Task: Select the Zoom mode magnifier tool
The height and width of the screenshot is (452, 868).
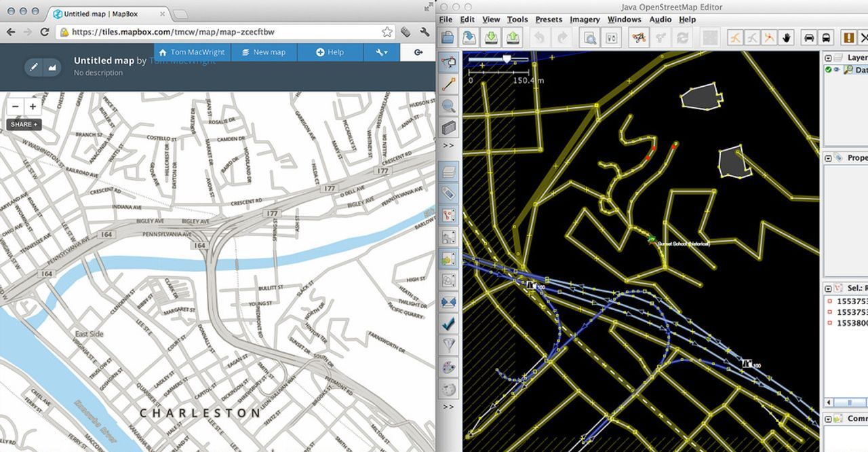Action: (448, 106)
